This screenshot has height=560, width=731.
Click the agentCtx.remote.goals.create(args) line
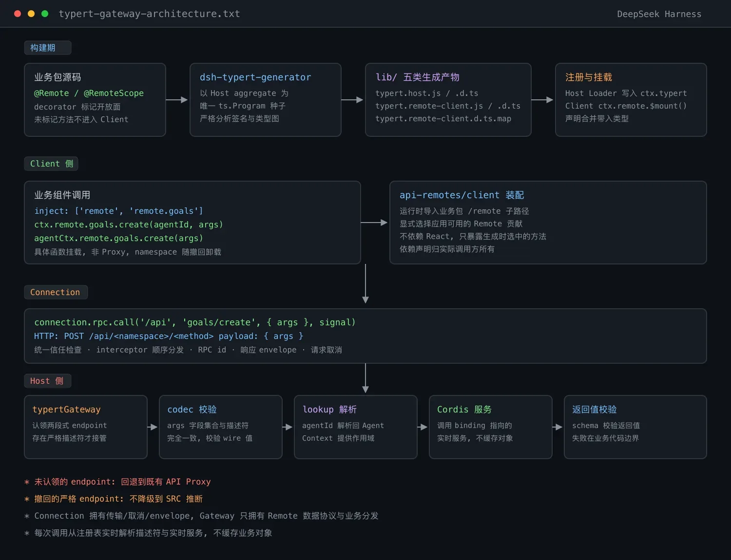[x=118, y=238]
